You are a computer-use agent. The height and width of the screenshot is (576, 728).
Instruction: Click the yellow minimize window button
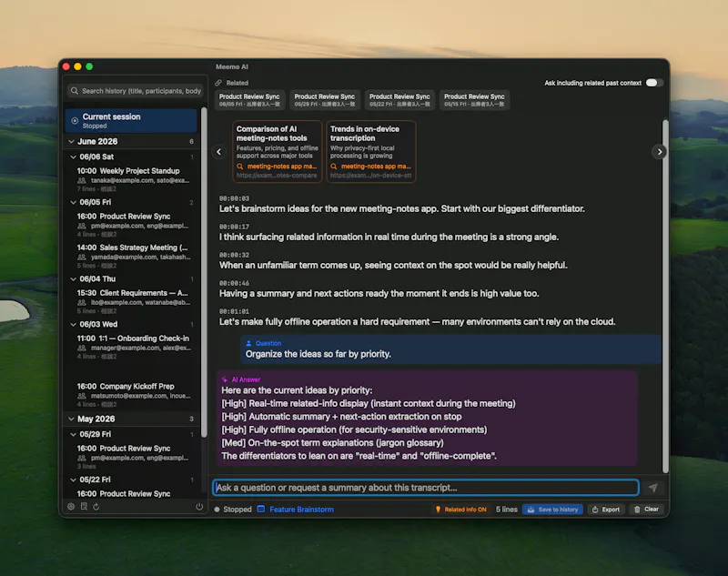[77, 66]
